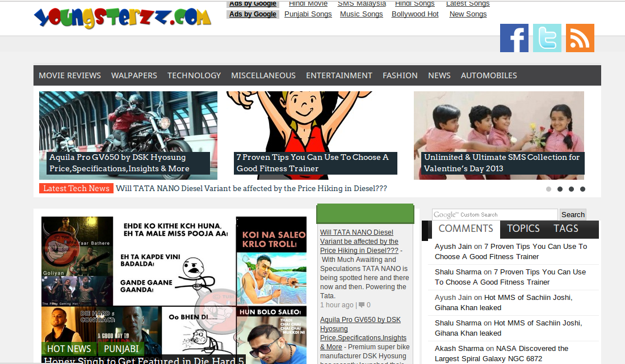
Task: Open Ayush Jain's comment on fitness trainer
Action: (510, 252)
